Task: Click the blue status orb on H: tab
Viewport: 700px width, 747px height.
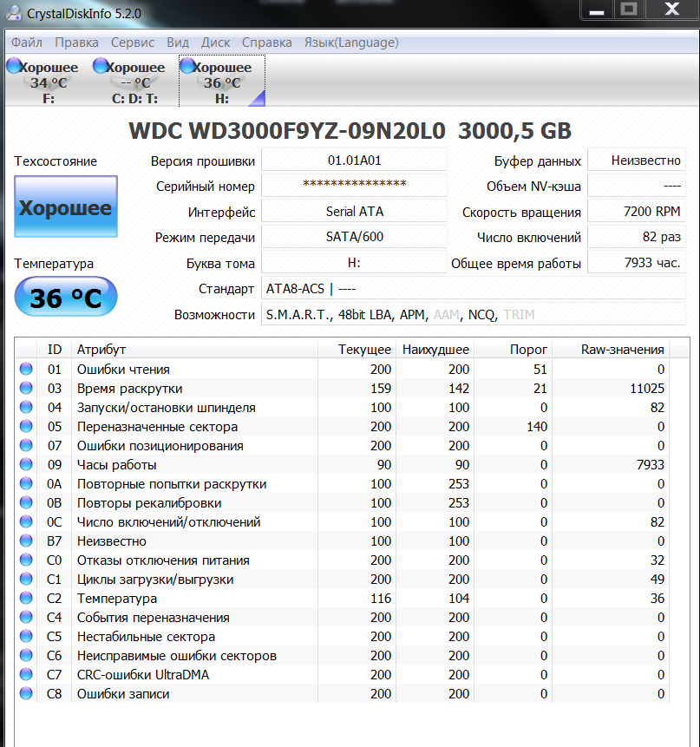Action: pos(187,66)
